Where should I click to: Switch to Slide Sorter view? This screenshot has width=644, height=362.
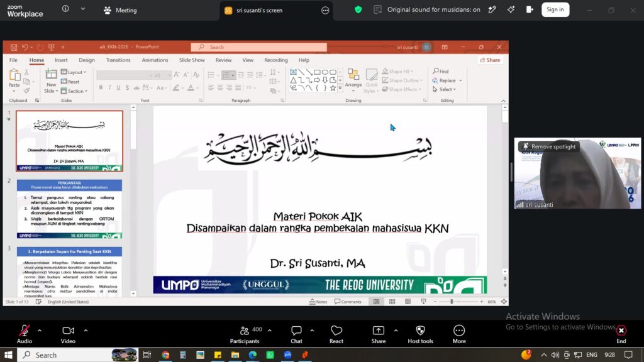(x=392, y=302)
